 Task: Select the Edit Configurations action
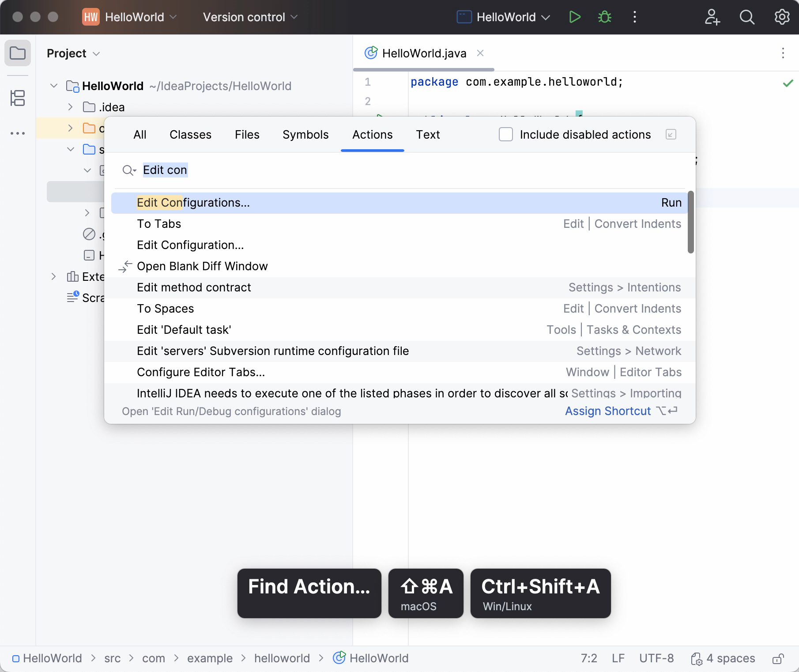pyautogui.click(x=193, y=202)
